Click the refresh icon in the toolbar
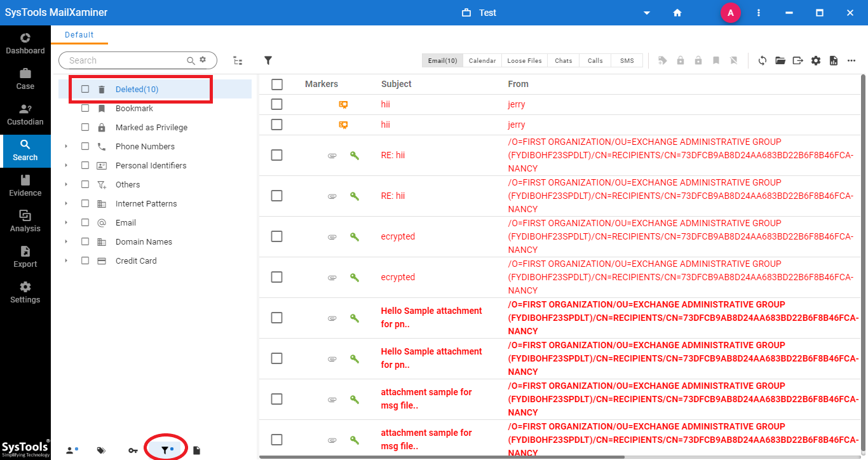 pos(763,60)
